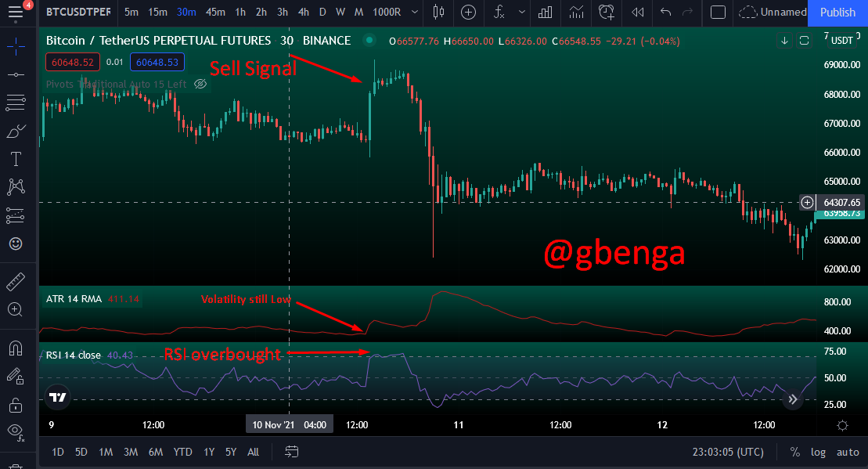Open the XABCD patterns tool

pos(16,186)
